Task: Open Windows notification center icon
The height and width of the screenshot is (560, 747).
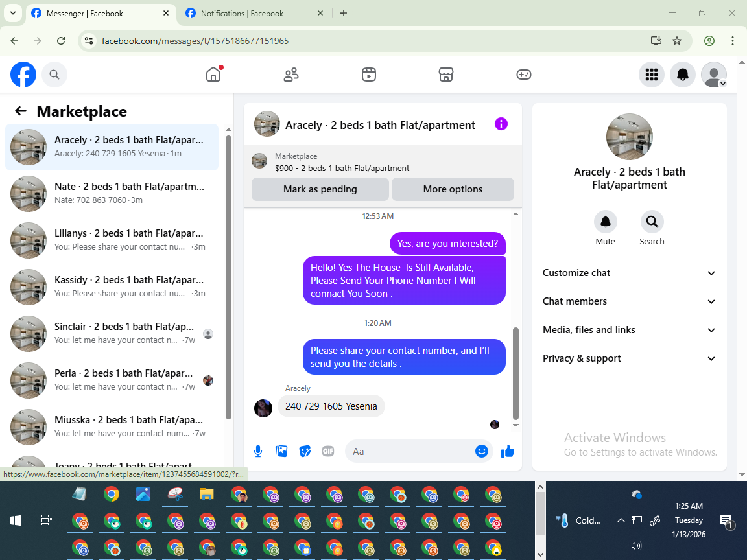Action: point(726,521)
